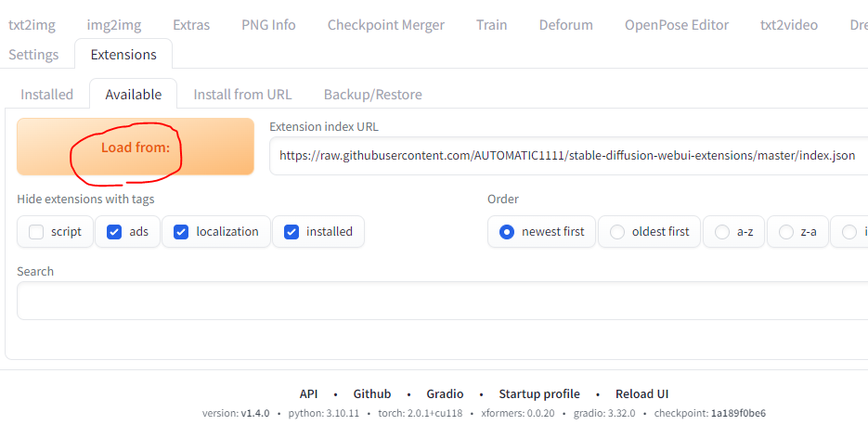Image resolution: width=868 pixels, height=425 pixels.
Task: Click the torch: 2.0.1+cu118 text
Action: [x=421, y=413]
